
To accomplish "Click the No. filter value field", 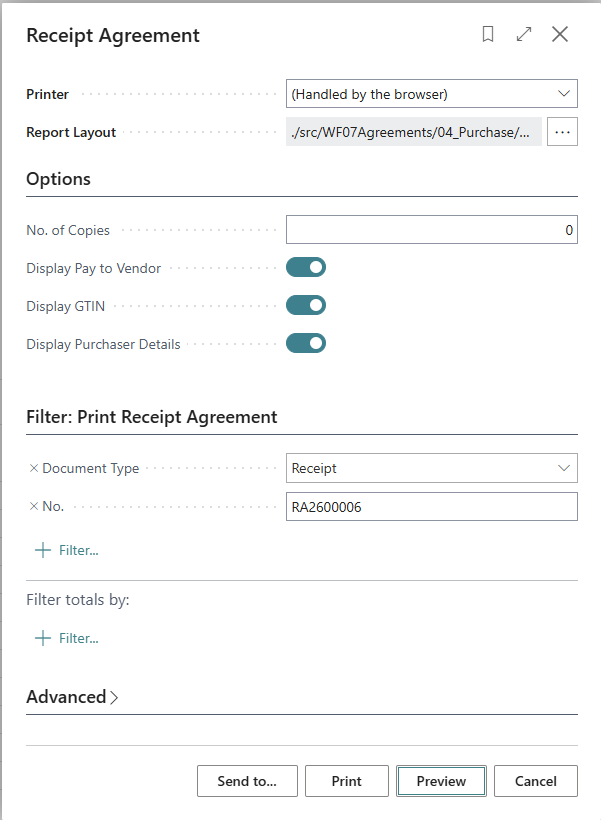I will pos(431,507).
